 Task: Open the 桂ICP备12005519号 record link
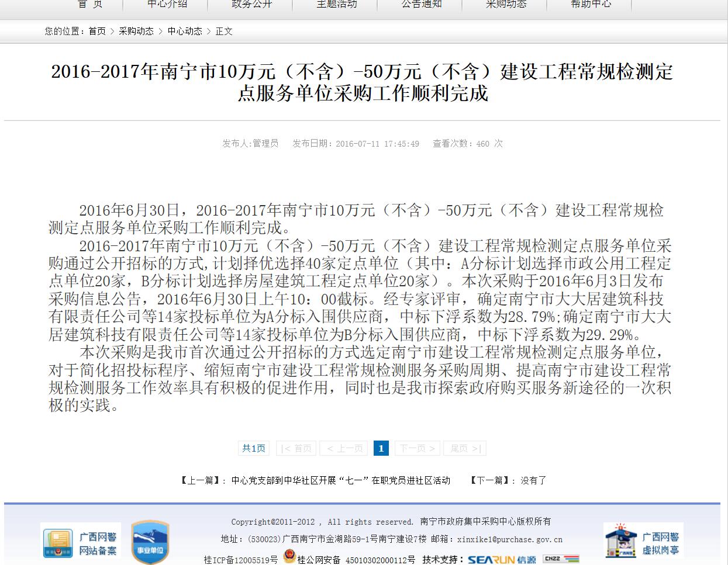coord(241,560)
